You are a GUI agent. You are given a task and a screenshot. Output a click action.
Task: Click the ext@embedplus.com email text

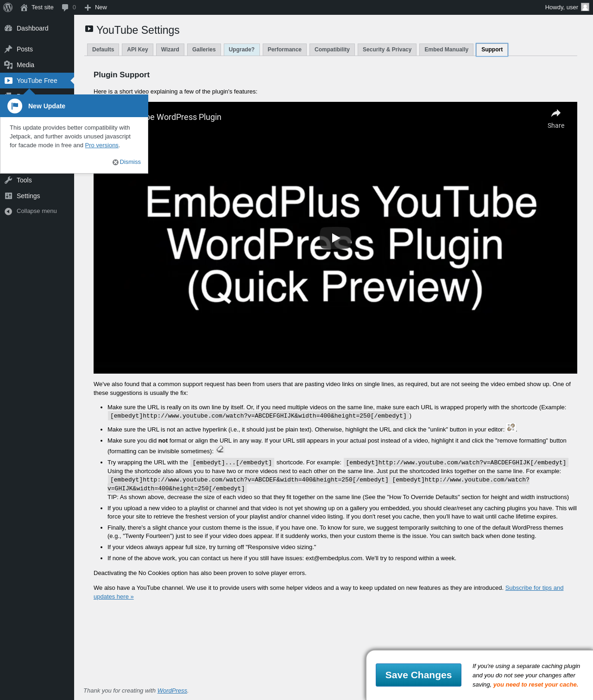click(334, 558)
